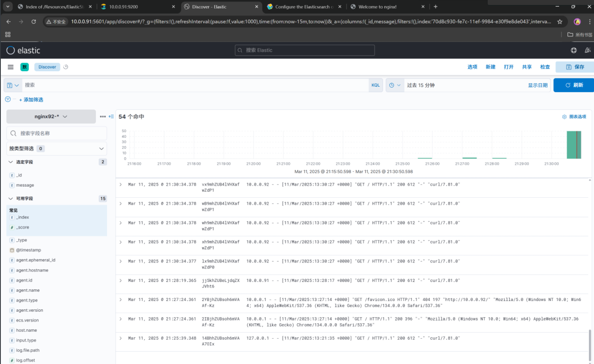This screenshot has width=594, height=364.
Task: Click the KQL query search input
Action: (195, 85)
